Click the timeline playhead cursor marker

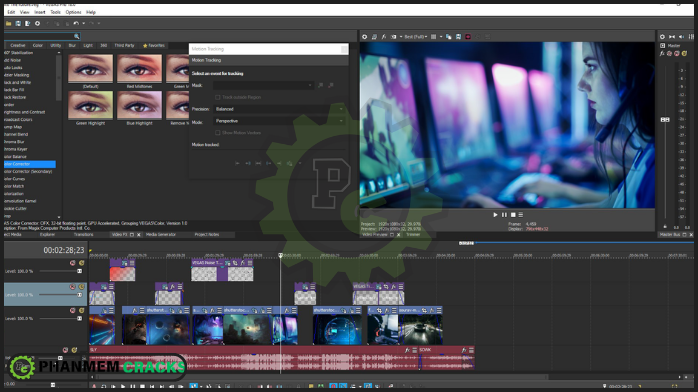pos(280,255)
